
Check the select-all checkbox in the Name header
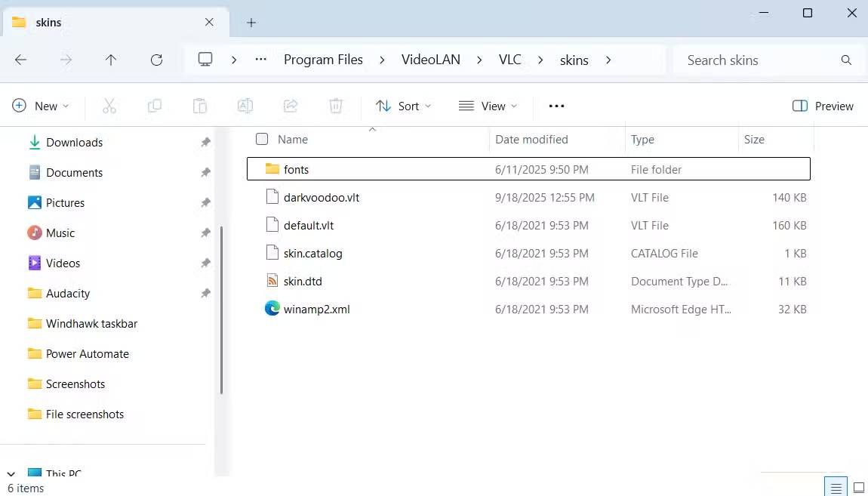click(261, 139)
